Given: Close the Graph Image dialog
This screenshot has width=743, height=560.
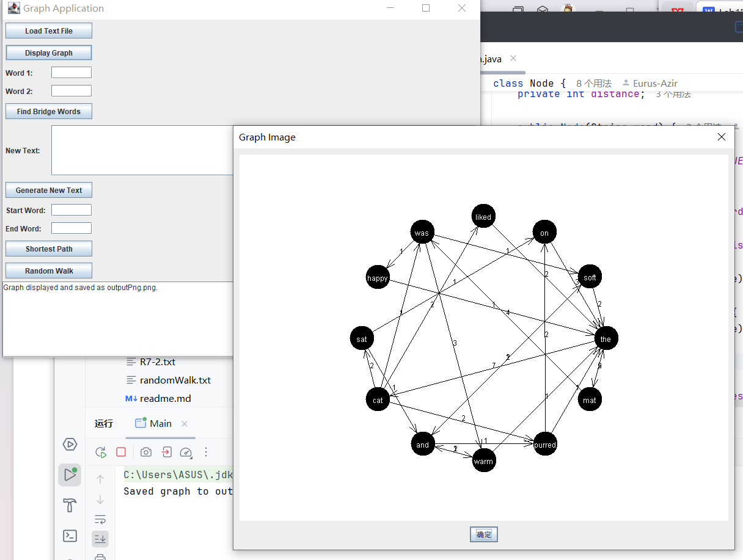Looking at the screenshot, I should [x=722, y=137].
